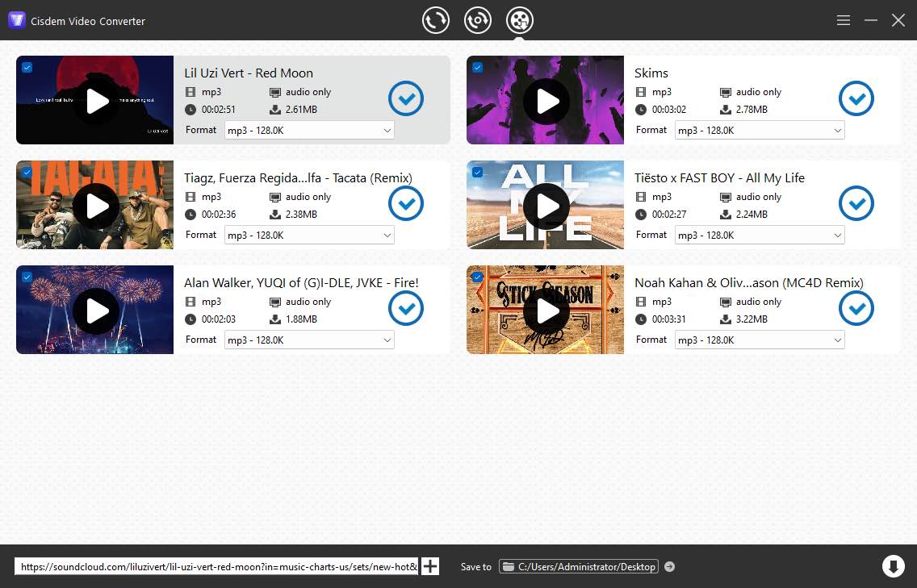Add the URL using the plus button

click(430, 566)
